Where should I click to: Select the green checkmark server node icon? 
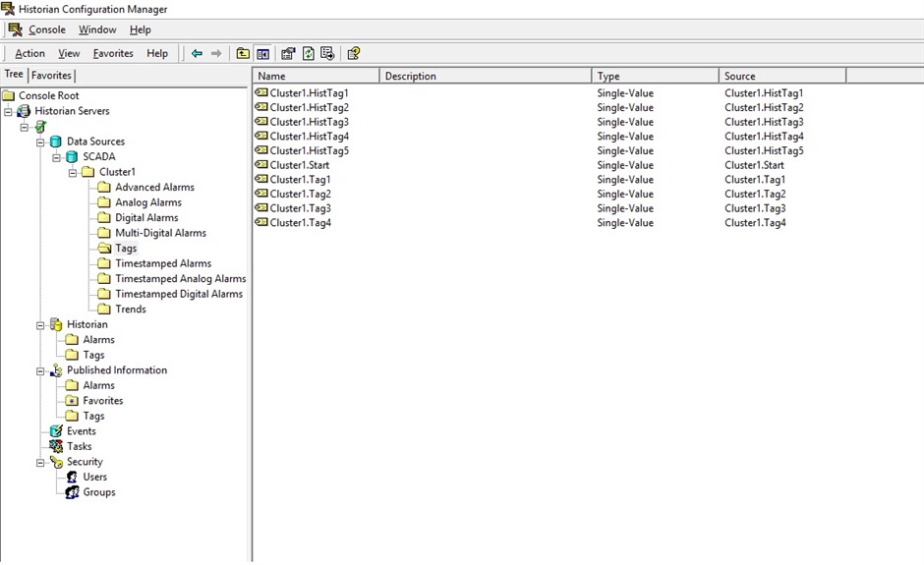(x=40, y=126)
